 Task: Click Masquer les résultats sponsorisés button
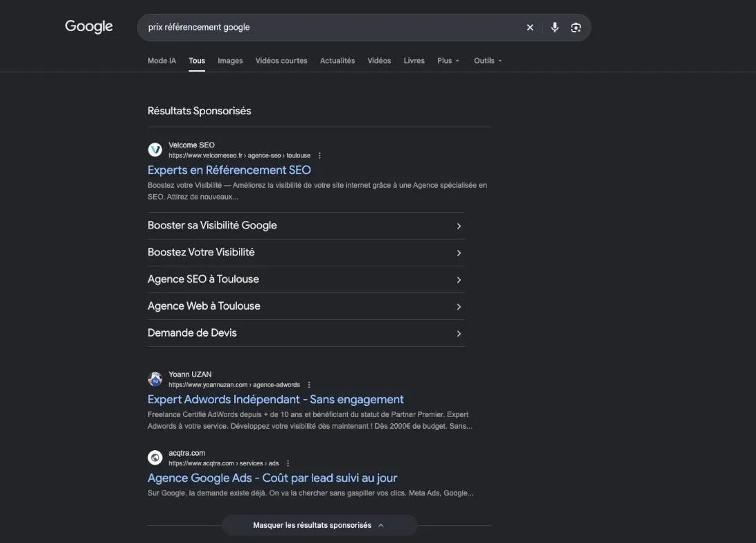coord(319,525)
